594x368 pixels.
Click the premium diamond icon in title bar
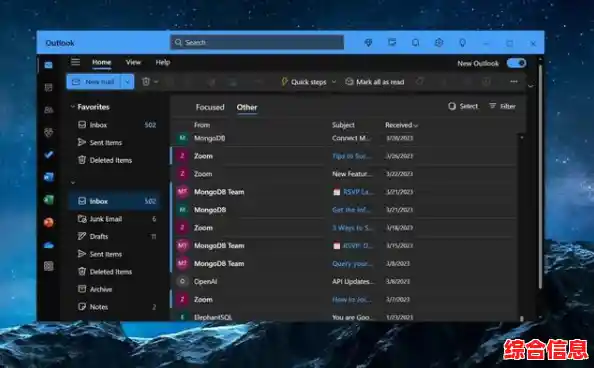pyautogui.click(x=368, y=43)
